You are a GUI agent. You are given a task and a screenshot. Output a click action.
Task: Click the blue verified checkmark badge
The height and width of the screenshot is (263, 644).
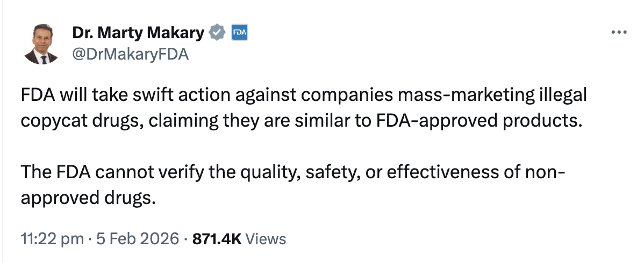pyautogui.click(x=217, y=33)
